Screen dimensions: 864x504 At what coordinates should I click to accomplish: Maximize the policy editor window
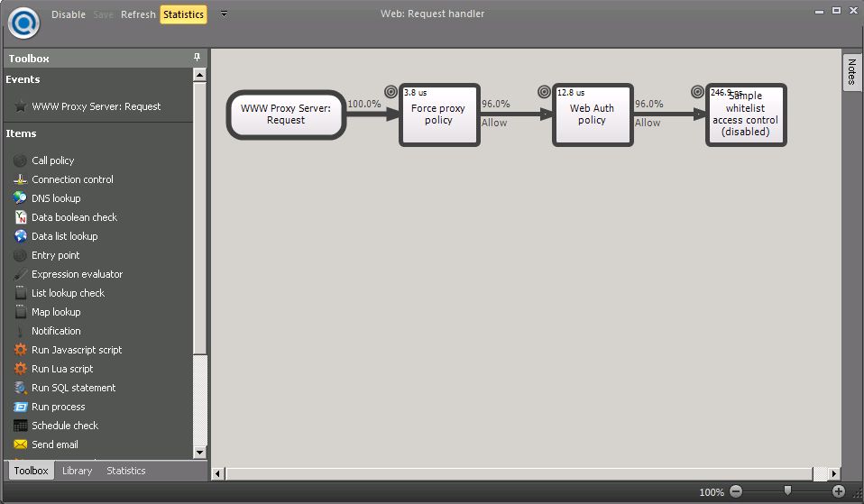pos(836,10)
